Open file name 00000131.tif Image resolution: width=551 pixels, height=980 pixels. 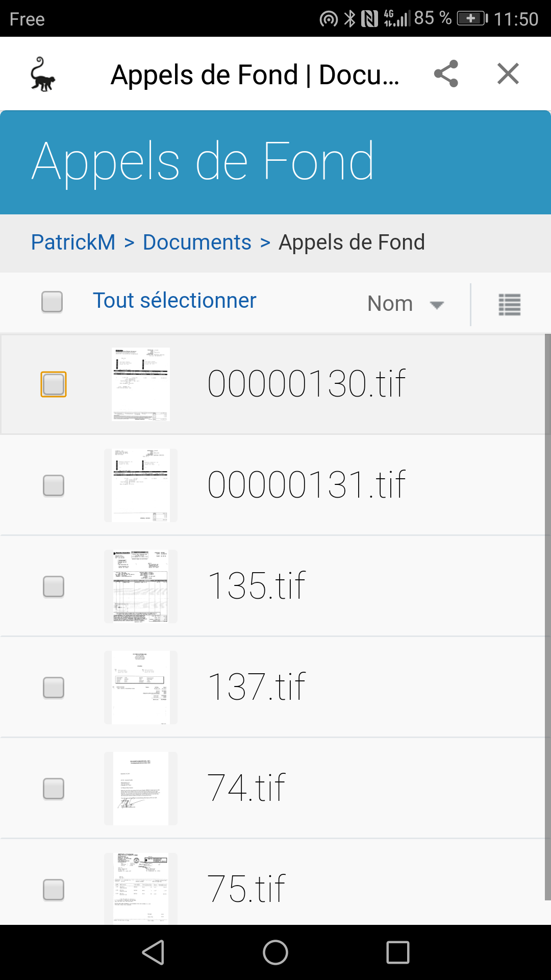pos(307,484)
